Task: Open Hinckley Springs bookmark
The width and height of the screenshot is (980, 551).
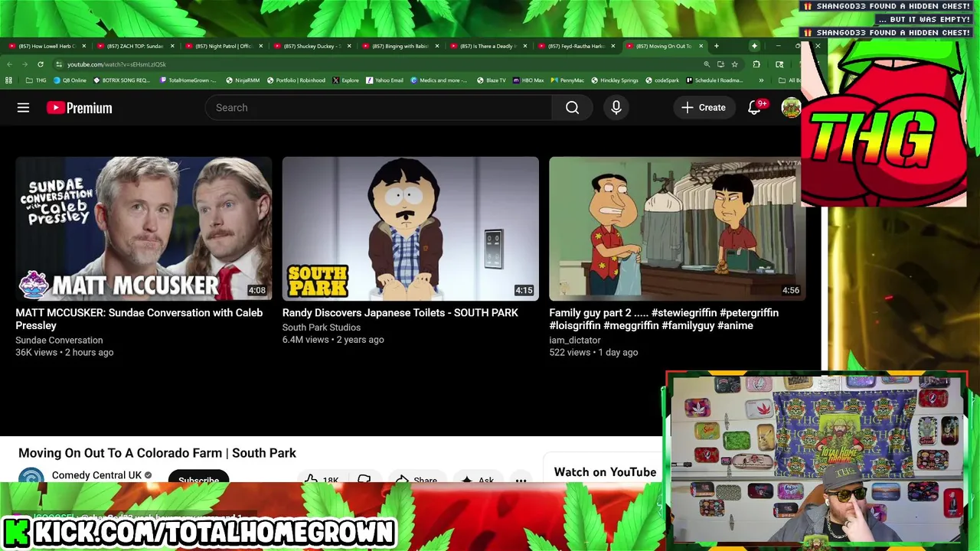Action: pos(616,80)
